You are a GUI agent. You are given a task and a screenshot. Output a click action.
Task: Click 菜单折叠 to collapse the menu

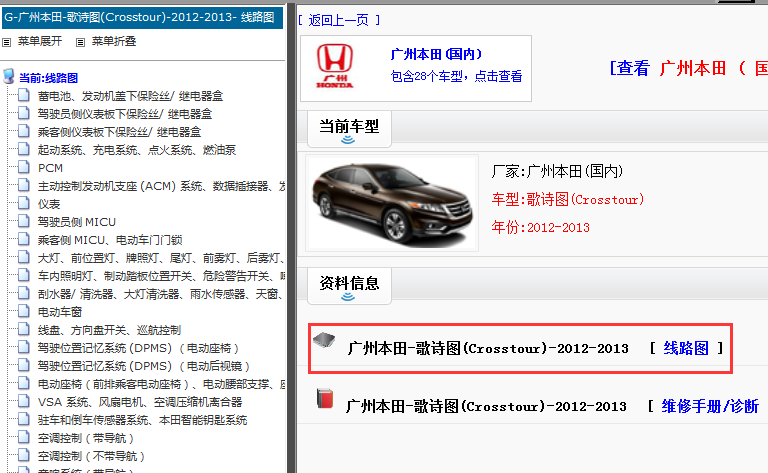(114, 42)
